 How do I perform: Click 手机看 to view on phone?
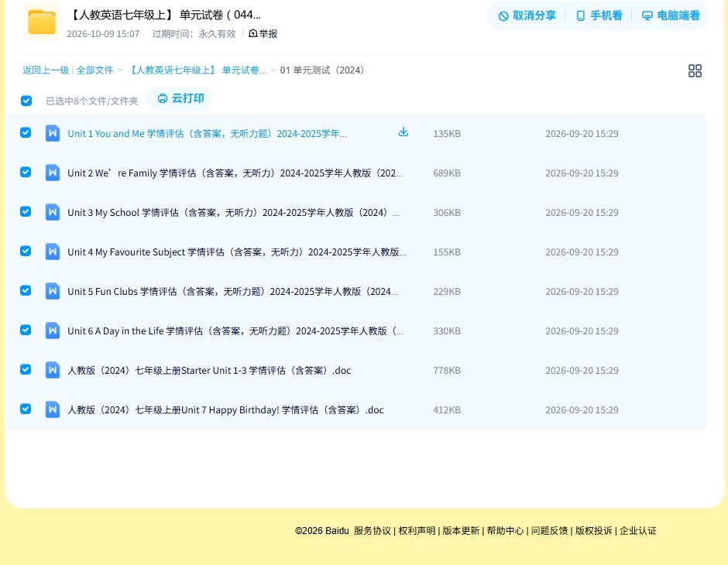[599, 15]
